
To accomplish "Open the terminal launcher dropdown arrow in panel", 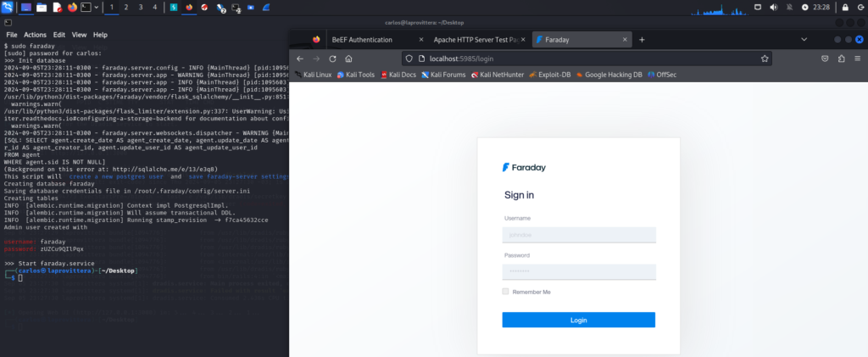I will tap(96, 7).
